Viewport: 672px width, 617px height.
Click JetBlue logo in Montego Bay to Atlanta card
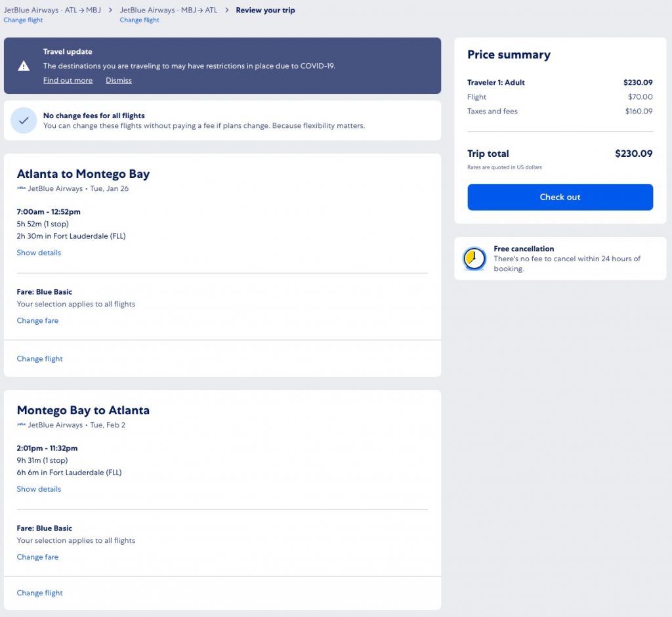(x=21, y=425)
